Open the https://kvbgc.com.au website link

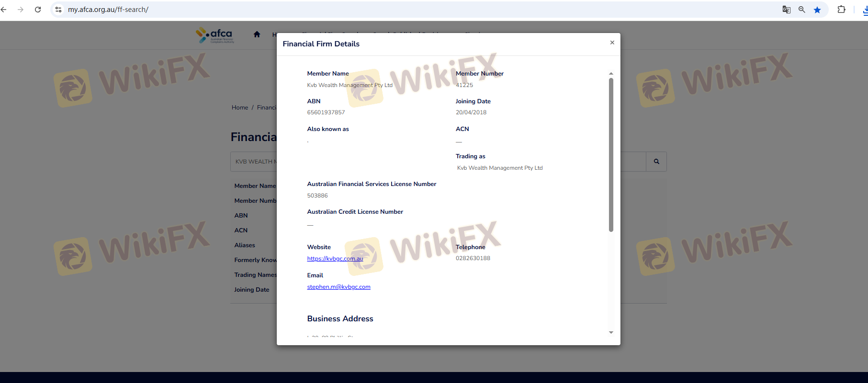[x=335, y=259]
